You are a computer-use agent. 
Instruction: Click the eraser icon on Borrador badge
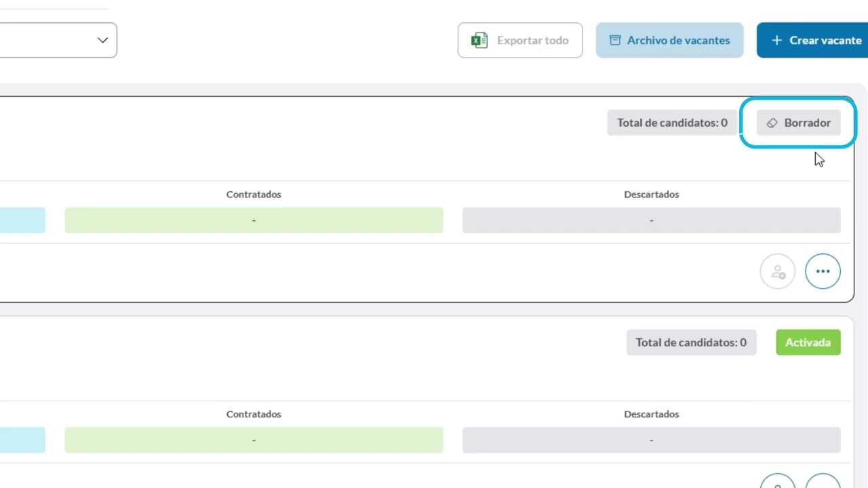(772, 123)
